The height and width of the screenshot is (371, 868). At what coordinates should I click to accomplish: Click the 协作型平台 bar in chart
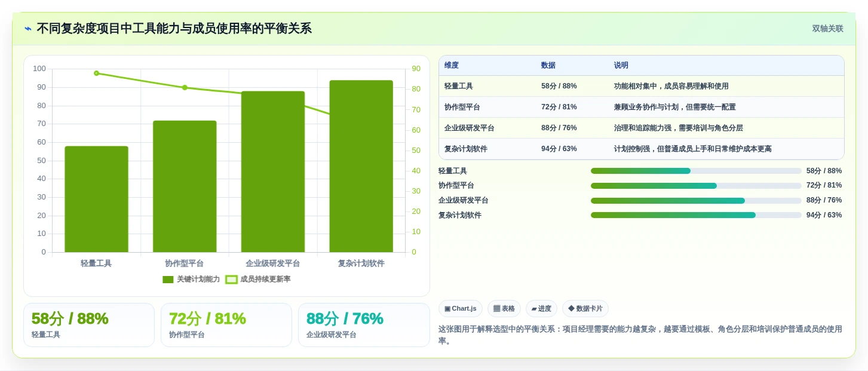(x=185, y=186)
